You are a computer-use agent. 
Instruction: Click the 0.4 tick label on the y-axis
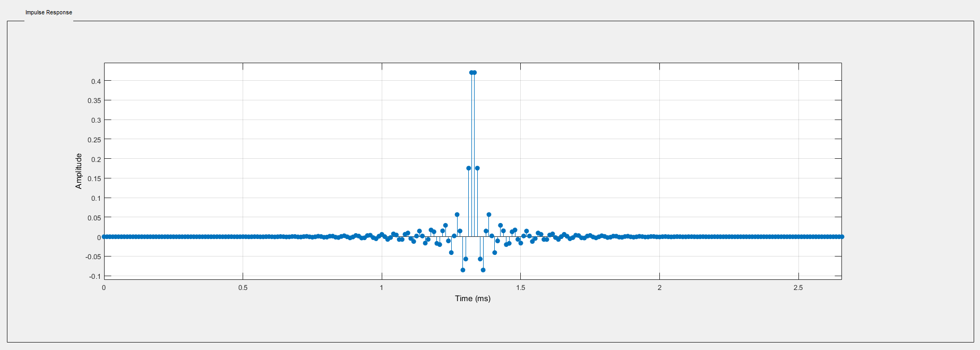(x=96, y=81)
